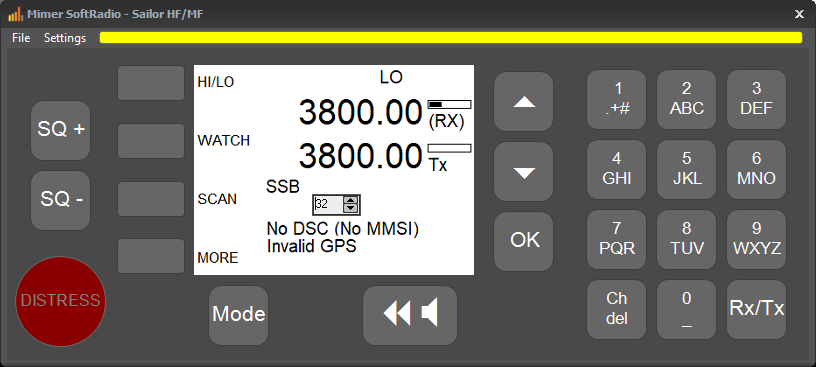816x367 pixels.
Task: Click the soft key beside SCAN
Action: pyautogui.click(x=151, y=199)
